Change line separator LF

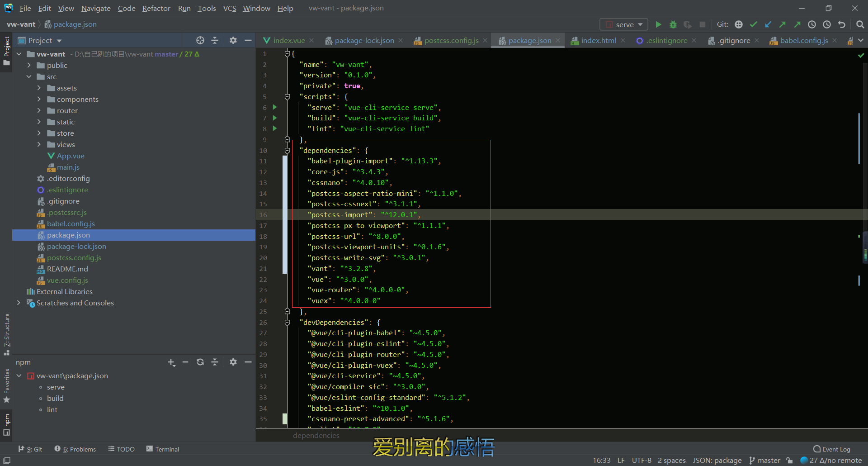pyautogui.click(x=621, y=460)
